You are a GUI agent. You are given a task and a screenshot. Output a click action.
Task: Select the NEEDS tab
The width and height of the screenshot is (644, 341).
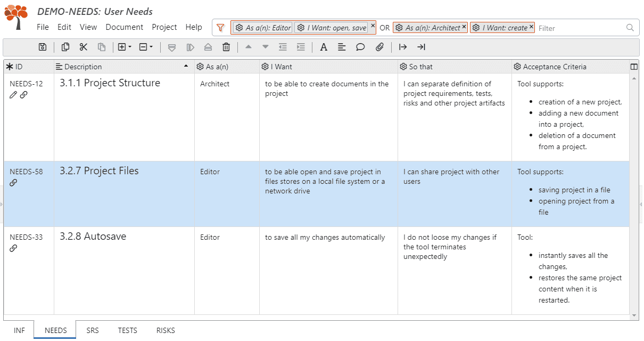(x=56, y=330)
